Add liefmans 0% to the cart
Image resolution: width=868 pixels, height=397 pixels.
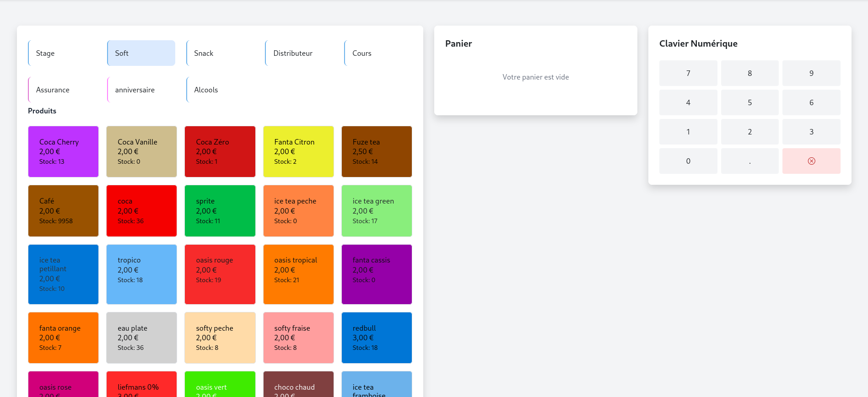coord(141,384)
